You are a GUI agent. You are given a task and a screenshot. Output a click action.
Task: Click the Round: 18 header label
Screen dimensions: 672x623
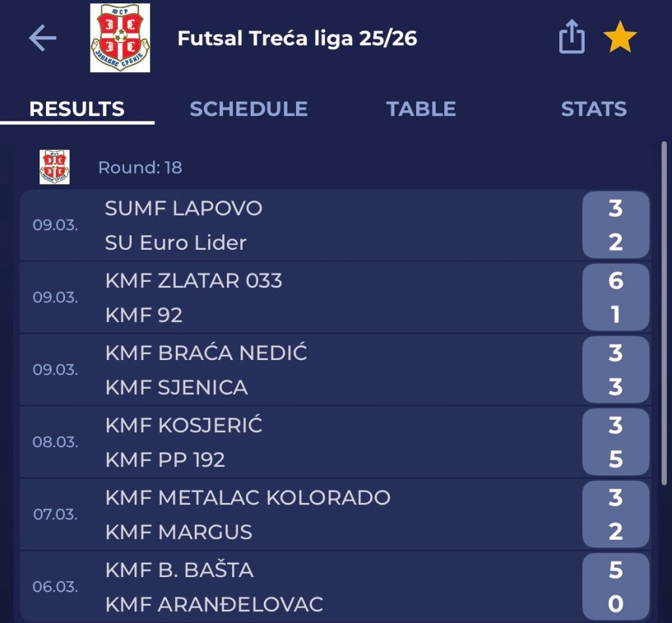(x=140, y=168)
